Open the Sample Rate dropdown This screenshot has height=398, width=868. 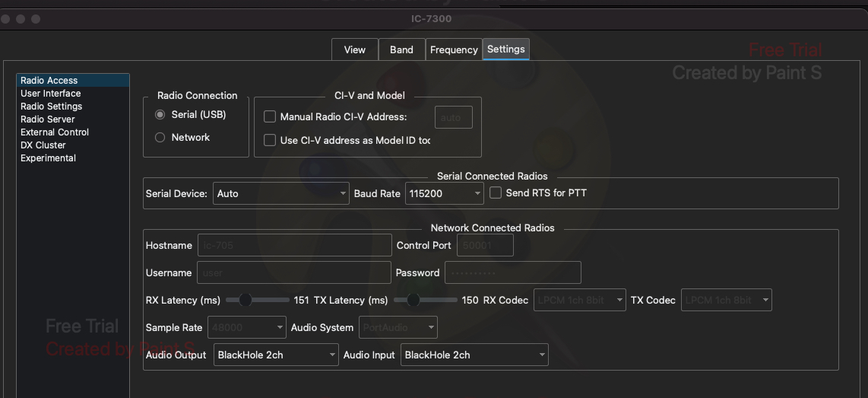[247, 327]
